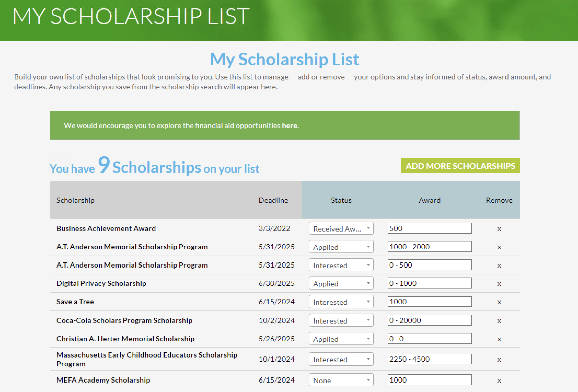Screen dimensions: 578x392
Task: Expand the Massachusetts Early Childhood Educators status selector
Action: coord(341,359)
